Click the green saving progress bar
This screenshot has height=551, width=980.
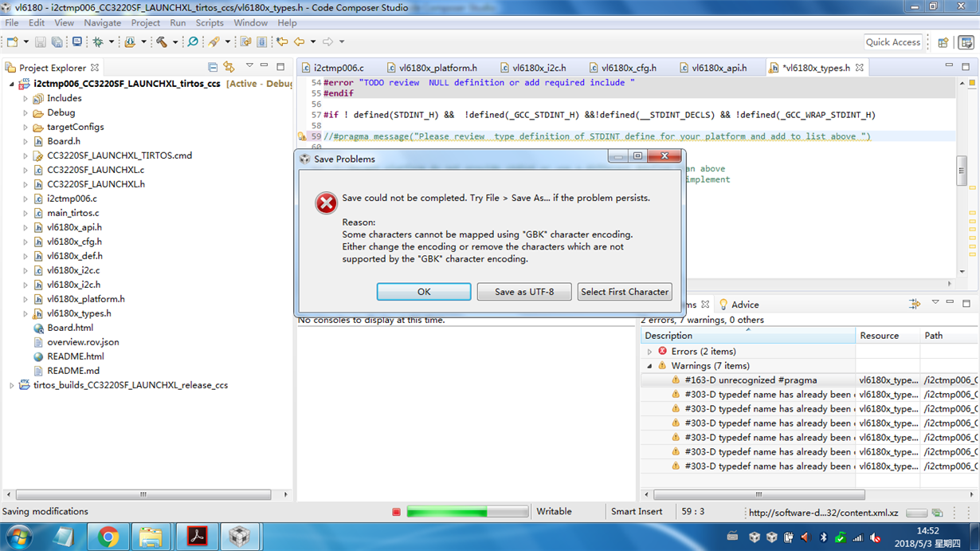pos(468,512)
